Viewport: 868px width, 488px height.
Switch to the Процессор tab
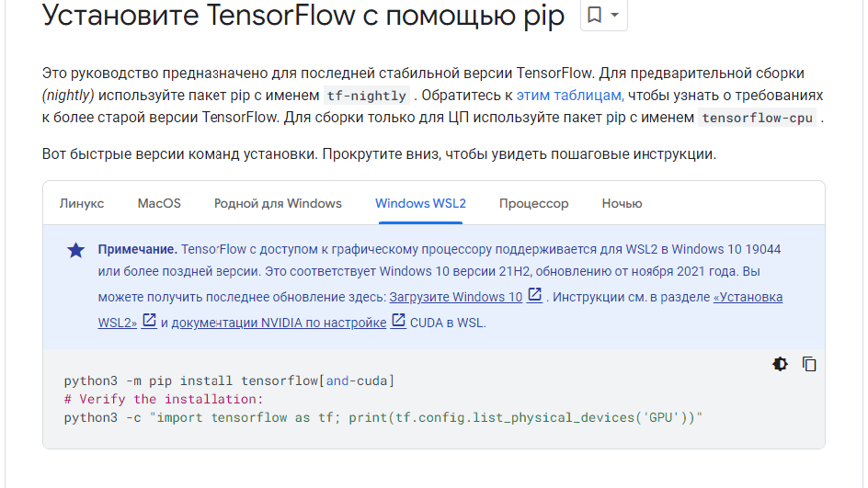click(x=533, y=203)
